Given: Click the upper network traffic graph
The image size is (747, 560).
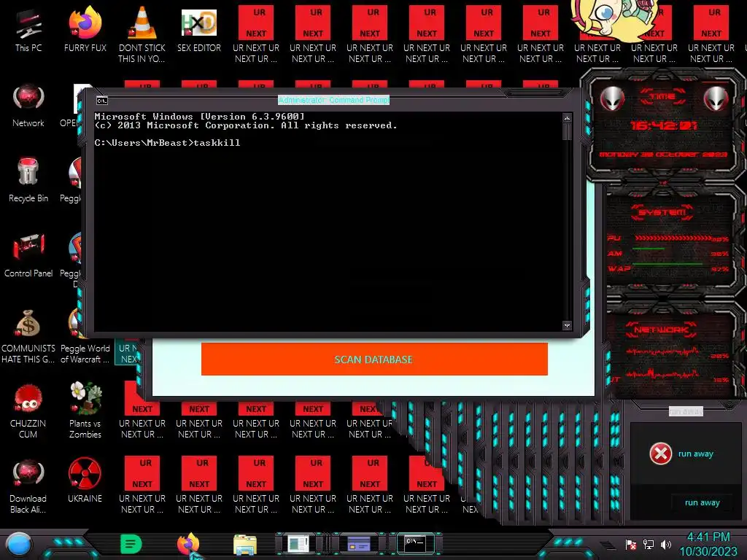Looking at the screenshot, I should tap(662, 351).
